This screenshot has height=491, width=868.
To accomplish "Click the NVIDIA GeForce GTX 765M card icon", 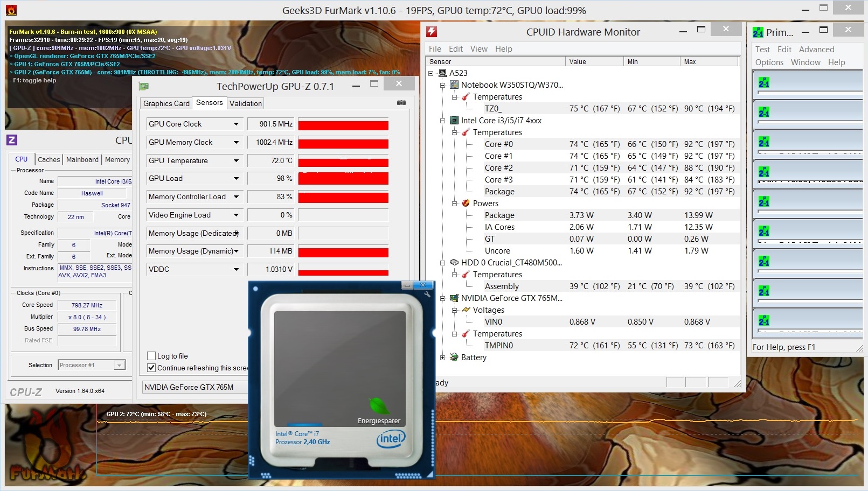I will point(454,298).
